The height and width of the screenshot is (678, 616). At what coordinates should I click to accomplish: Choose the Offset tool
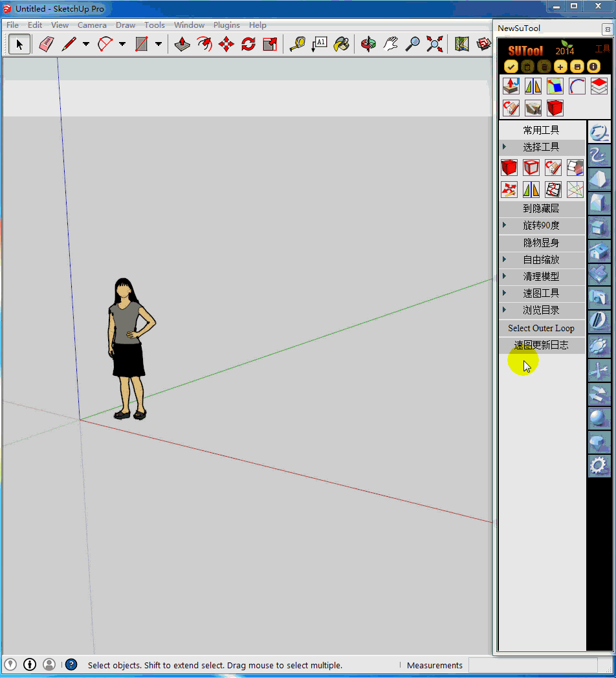tap(204, 44)
